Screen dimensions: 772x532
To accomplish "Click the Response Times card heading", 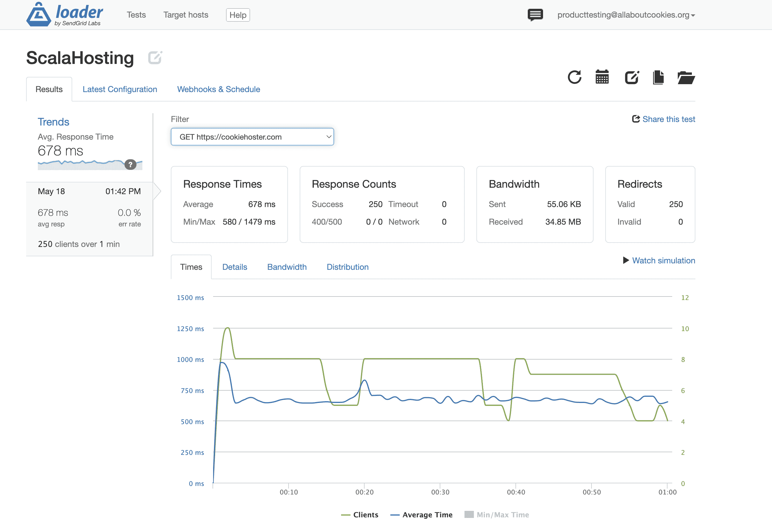I will coord(222,184).
